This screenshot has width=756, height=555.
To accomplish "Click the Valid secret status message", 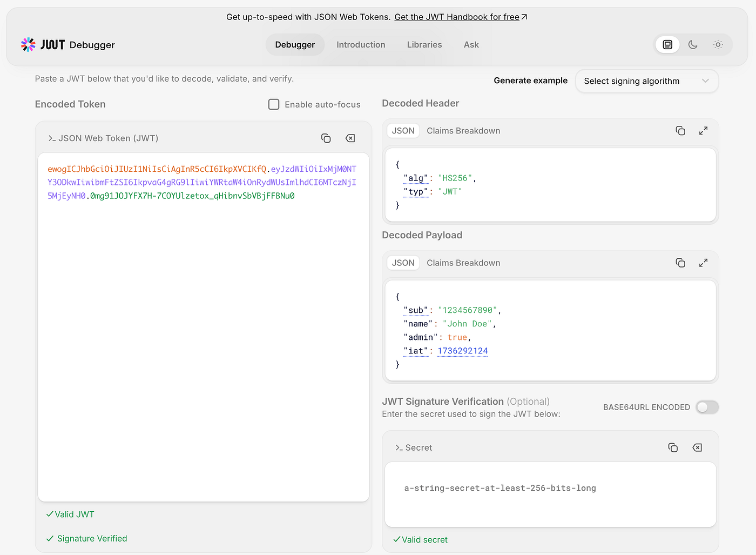I will click(x=421, y=539).
